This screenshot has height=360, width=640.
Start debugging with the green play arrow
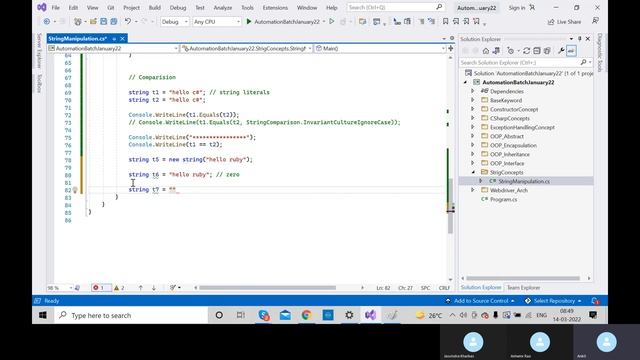pos(249,22)
